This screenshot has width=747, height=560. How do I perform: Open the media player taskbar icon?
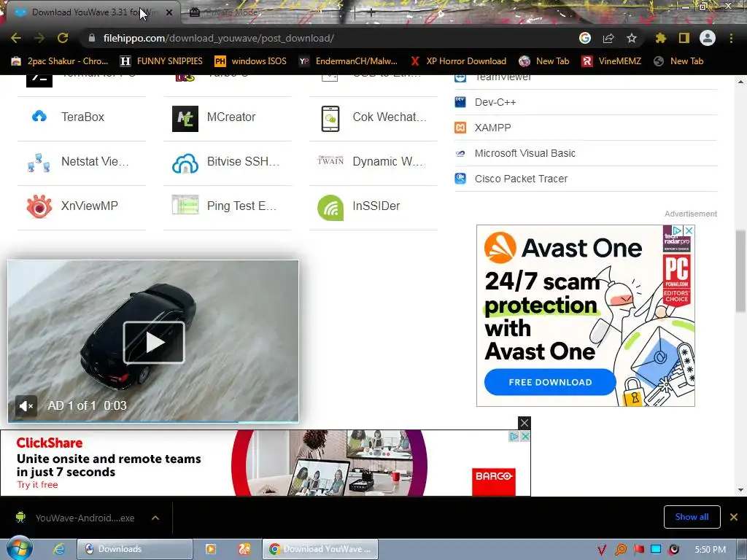coord(210,549)
